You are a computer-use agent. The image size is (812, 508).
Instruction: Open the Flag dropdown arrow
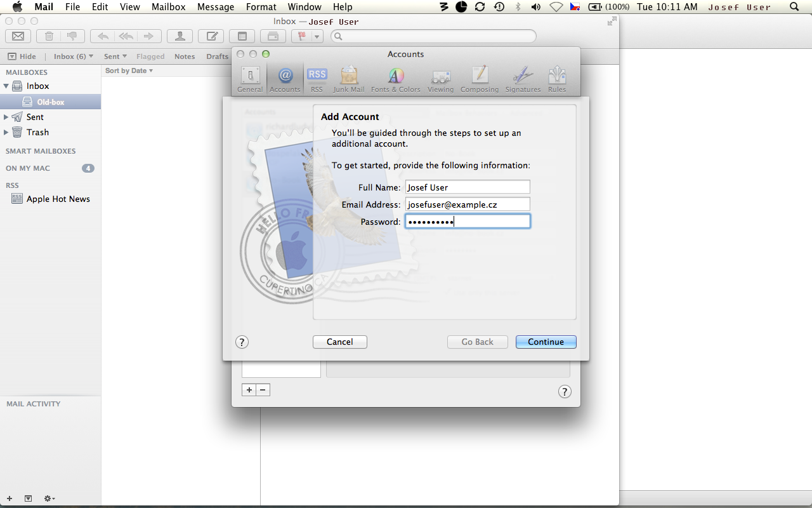tap(317, 36)
